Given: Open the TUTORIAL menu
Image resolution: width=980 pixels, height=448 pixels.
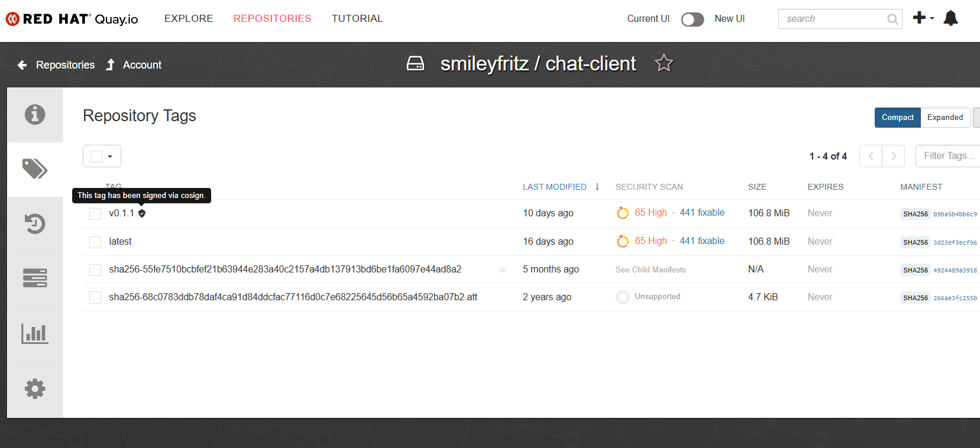Looking at the screenshot, I should (x=357, y=18).
